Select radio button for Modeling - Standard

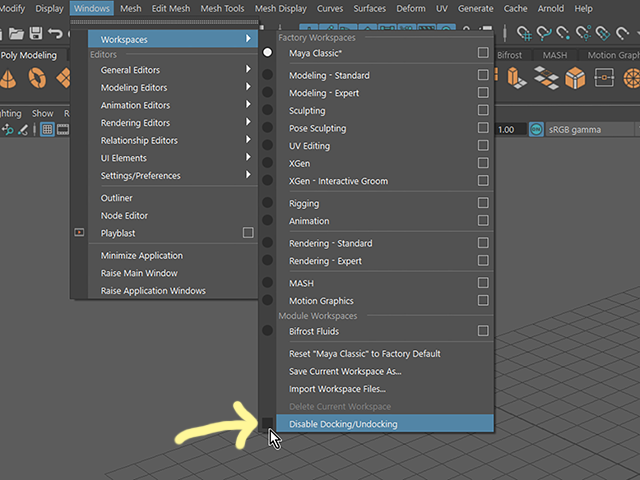(267, 75)
